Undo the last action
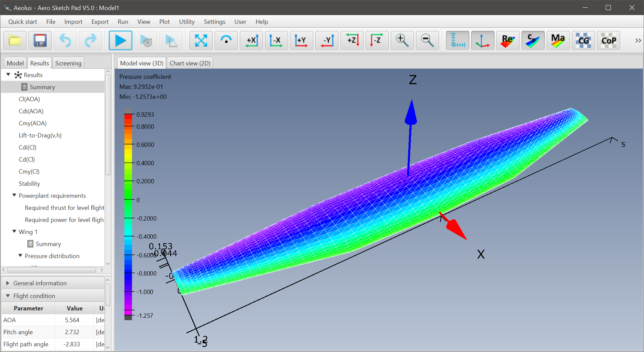Screen dimensions: 644x352 [x=65, y=41]
